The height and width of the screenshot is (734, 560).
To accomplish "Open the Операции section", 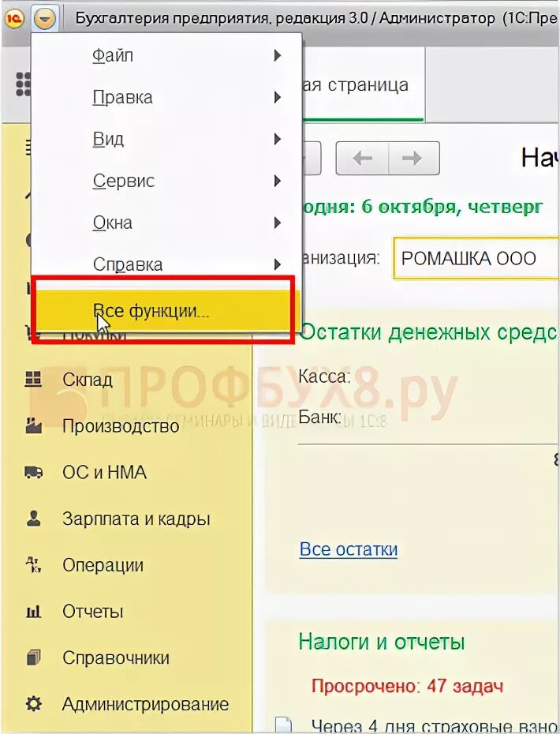I will pos(103,565).
